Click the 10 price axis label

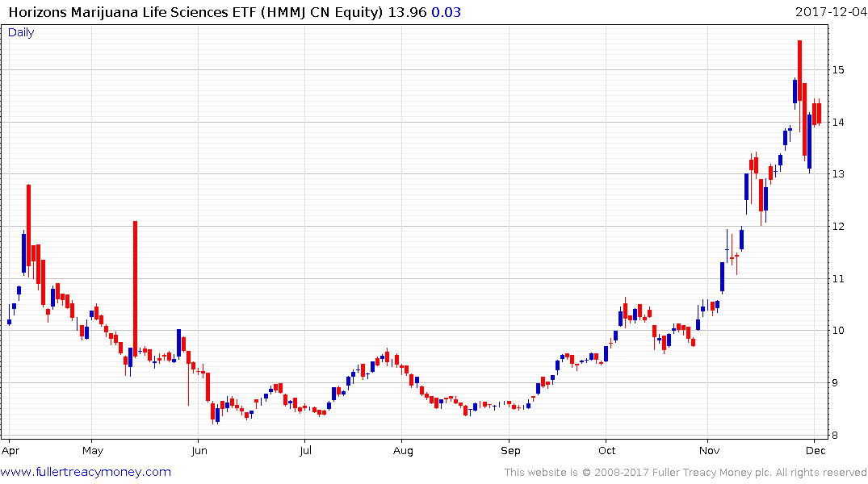point(838,331)
